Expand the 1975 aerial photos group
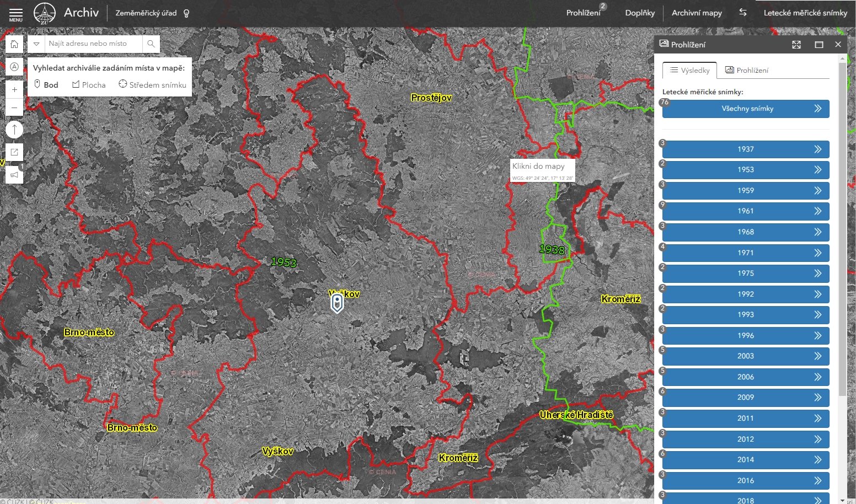This screenshot has height=504, width=856. (x=746, y=274)
